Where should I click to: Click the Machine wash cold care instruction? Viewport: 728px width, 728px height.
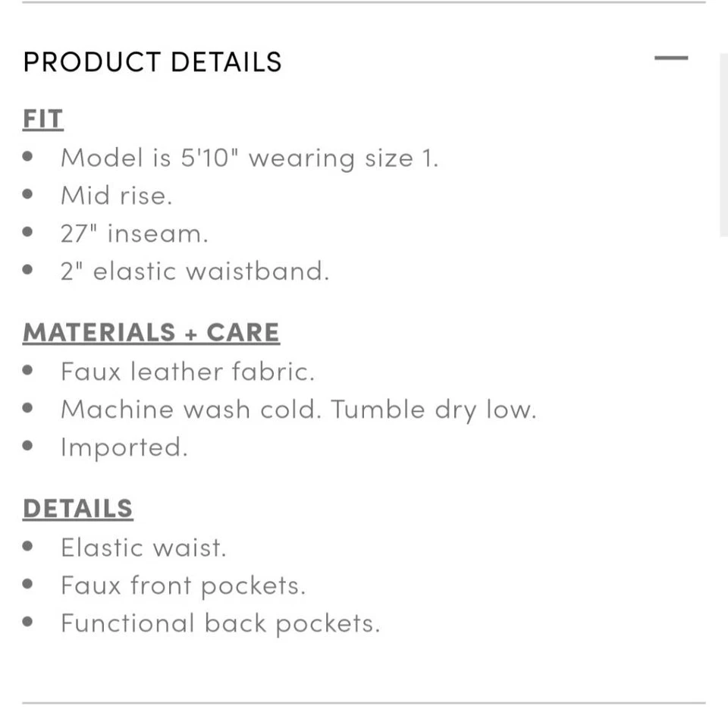(x=300, y=408)
